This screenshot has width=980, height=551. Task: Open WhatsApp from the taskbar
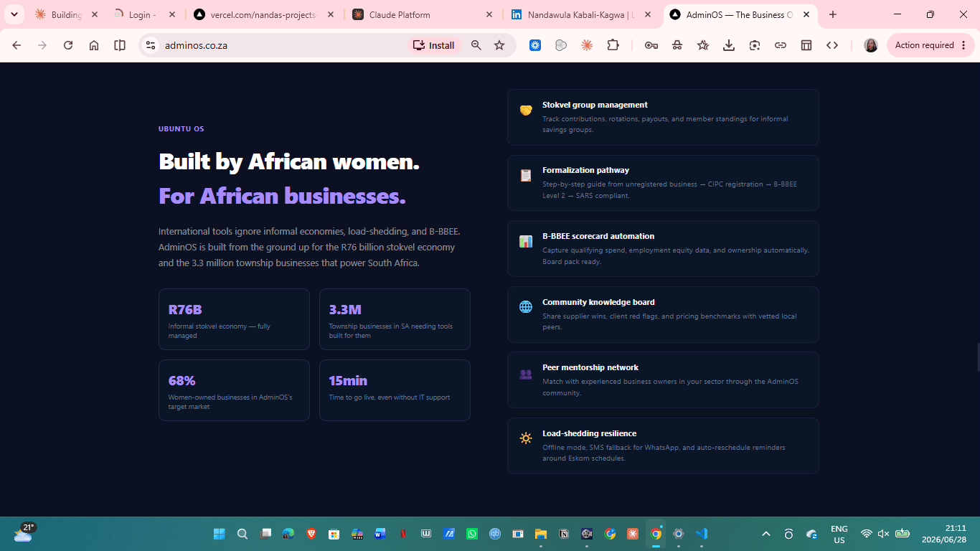pos(471,534)
